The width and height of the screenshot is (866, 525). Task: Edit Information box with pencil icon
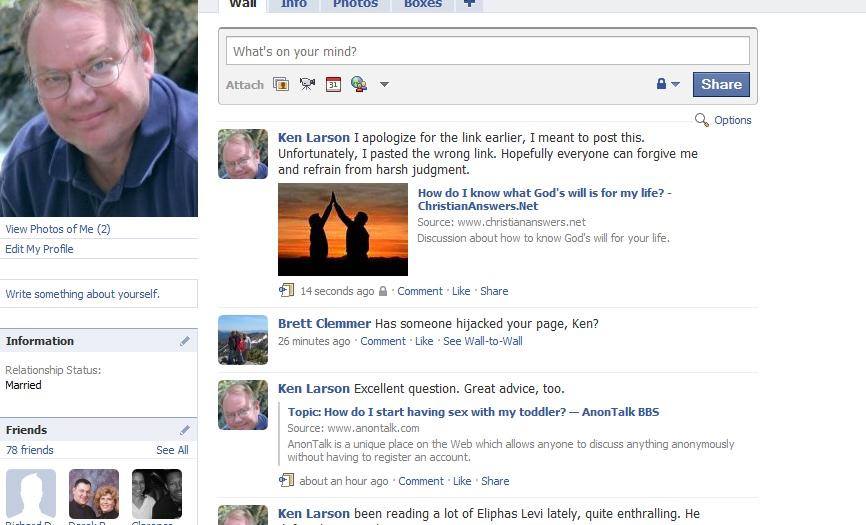pos(185,341)
